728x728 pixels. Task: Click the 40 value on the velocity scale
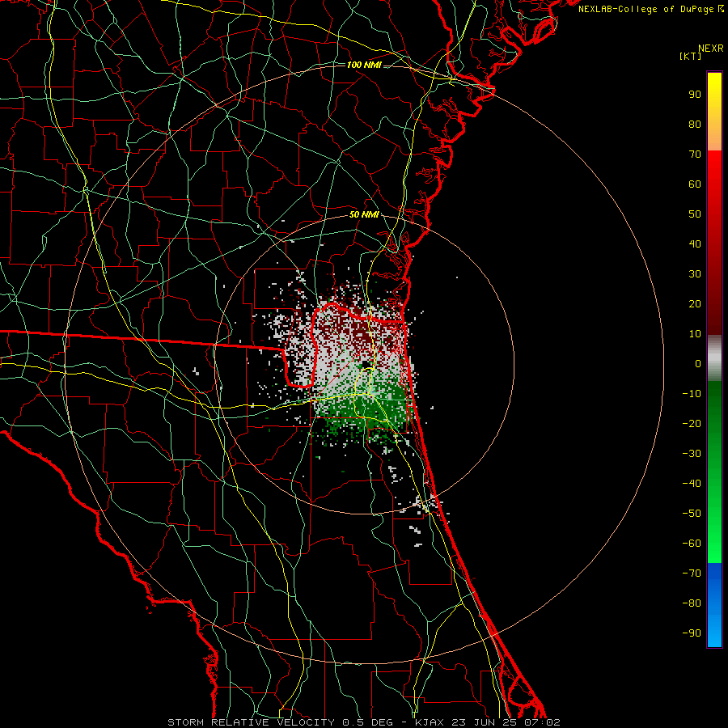click(x=695, y=244)
